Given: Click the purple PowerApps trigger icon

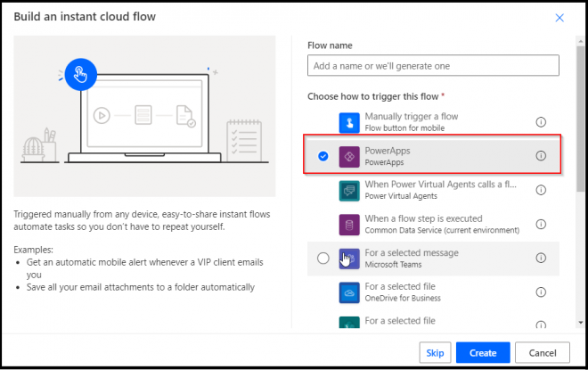Looking at the screenshot, I should coord(349,157).
